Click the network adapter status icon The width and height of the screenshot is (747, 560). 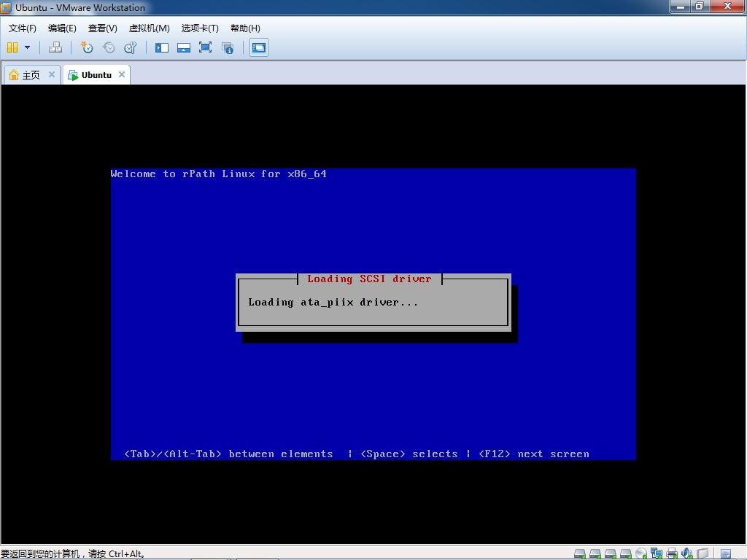656,553
